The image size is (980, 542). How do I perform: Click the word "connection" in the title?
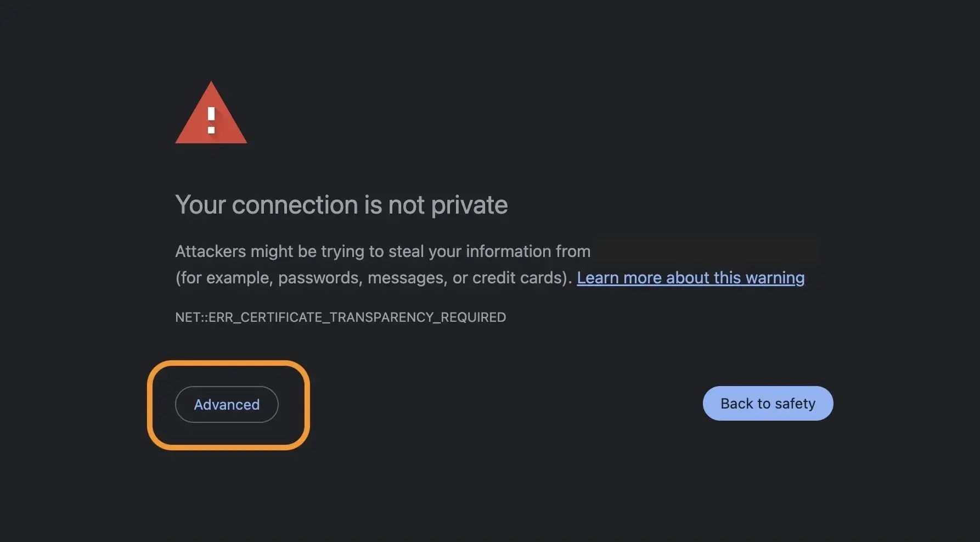[295, 205]
